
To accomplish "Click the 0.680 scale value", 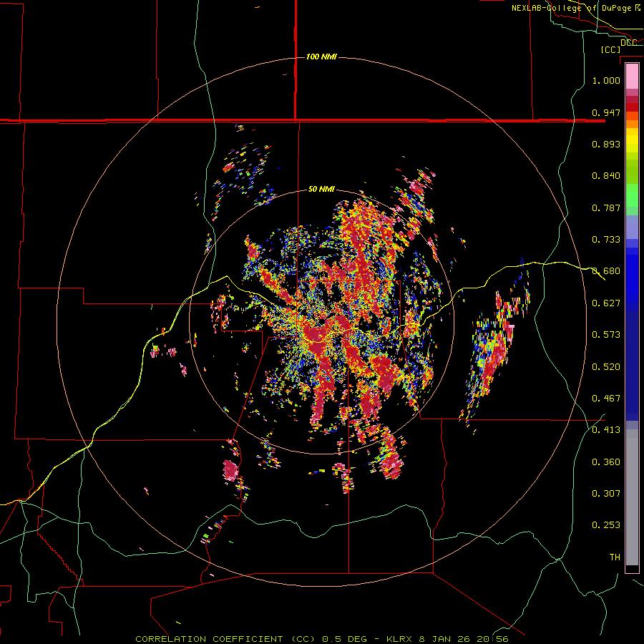I will coord(606,271).
